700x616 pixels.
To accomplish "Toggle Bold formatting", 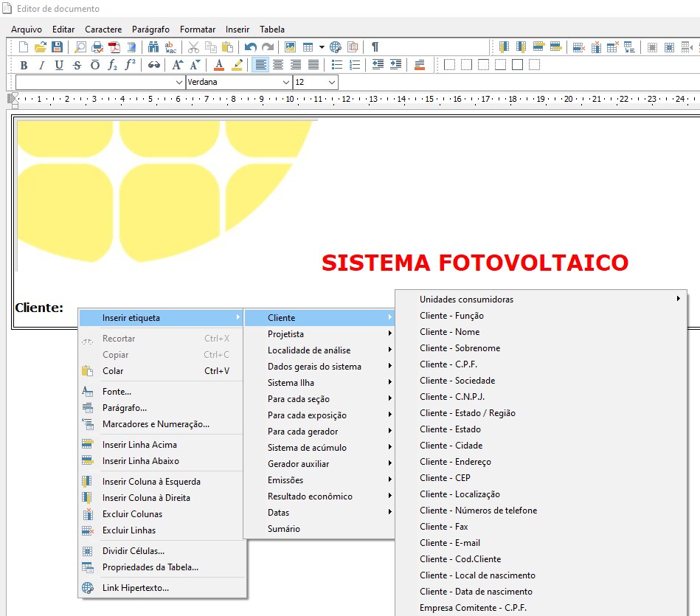I will [24, 65].
